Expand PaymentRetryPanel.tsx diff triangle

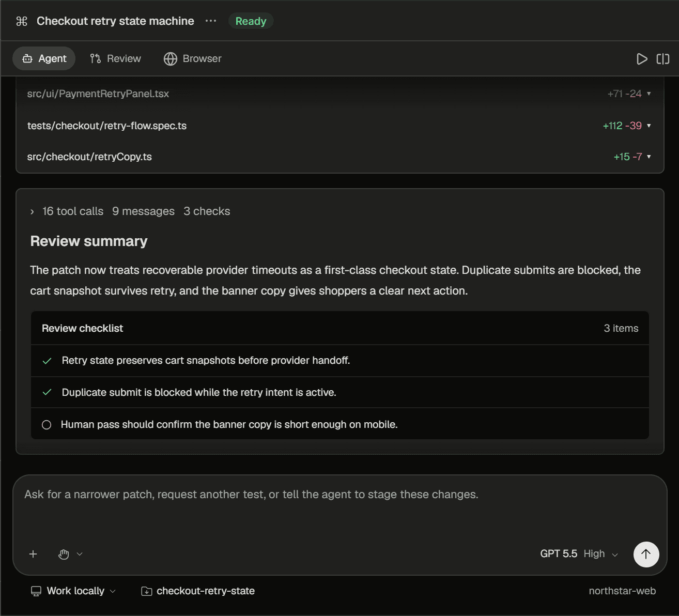(649, 94)
